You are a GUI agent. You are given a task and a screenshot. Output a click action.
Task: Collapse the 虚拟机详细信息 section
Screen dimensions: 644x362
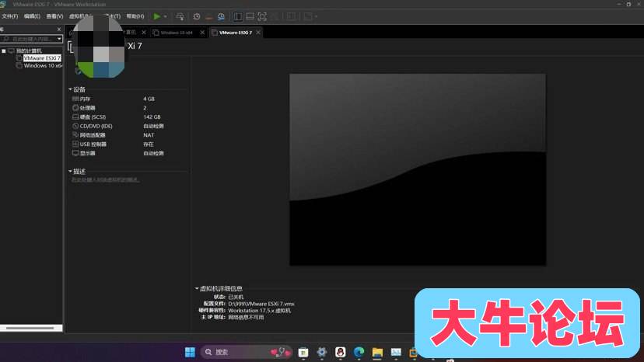(197, 289)
